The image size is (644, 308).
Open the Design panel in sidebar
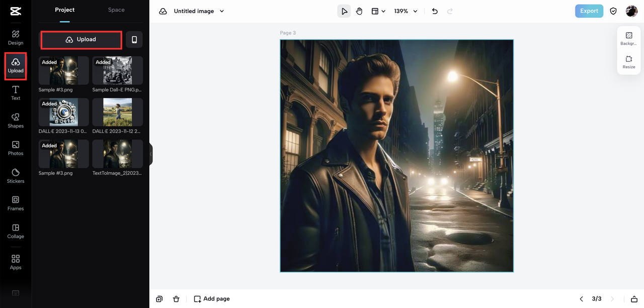pos(16,38)
